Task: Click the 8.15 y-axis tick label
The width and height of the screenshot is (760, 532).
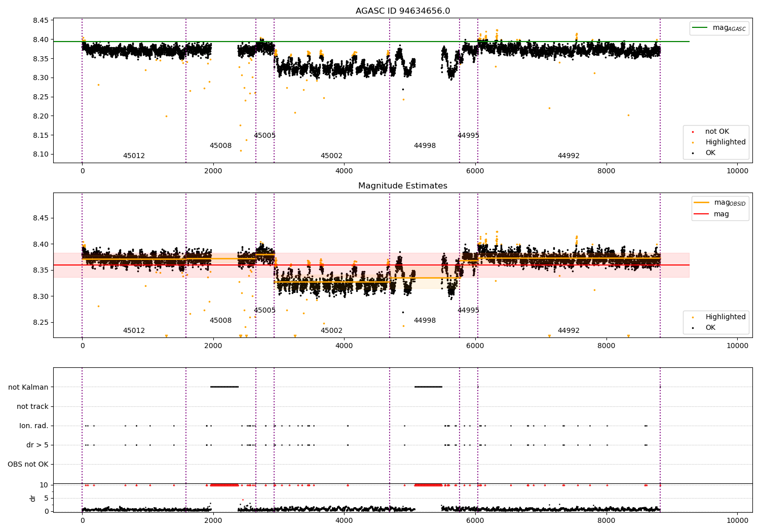Action: (x=41, y=135)
